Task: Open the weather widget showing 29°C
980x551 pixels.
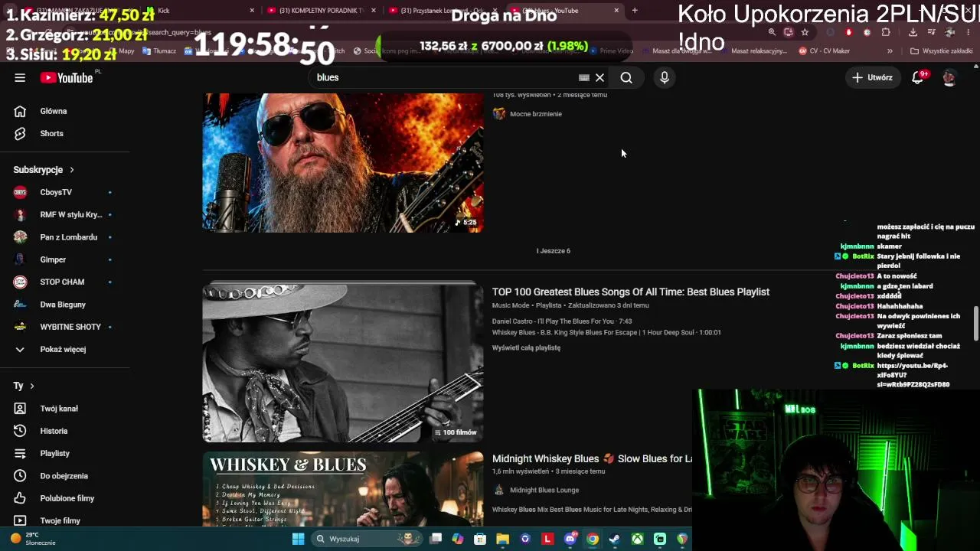Action: click(x=33, y=539)
